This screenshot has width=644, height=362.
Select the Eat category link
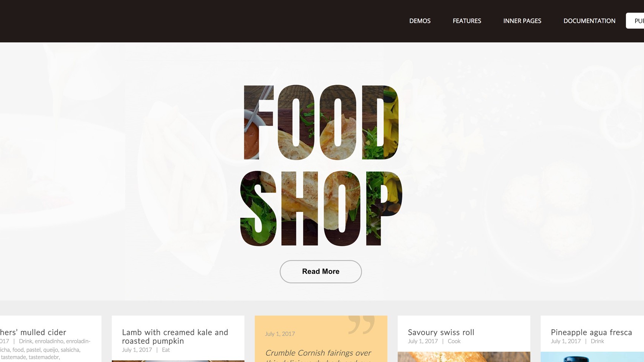tap(166, 350)
